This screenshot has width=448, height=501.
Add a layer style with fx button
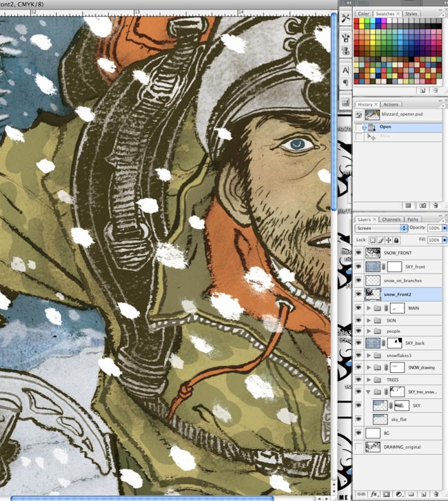(x=373, y=495)
